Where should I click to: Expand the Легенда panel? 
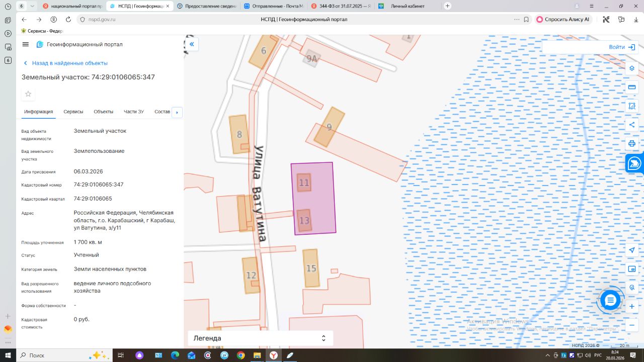(x=260, y=338)
